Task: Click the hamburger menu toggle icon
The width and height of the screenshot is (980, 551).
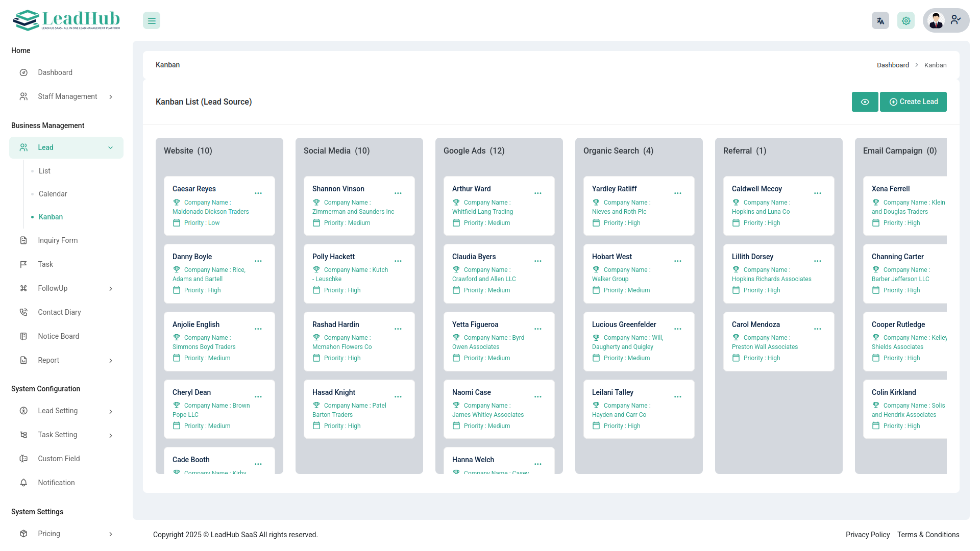Action: pyautogui.click(x=152, y=21)
